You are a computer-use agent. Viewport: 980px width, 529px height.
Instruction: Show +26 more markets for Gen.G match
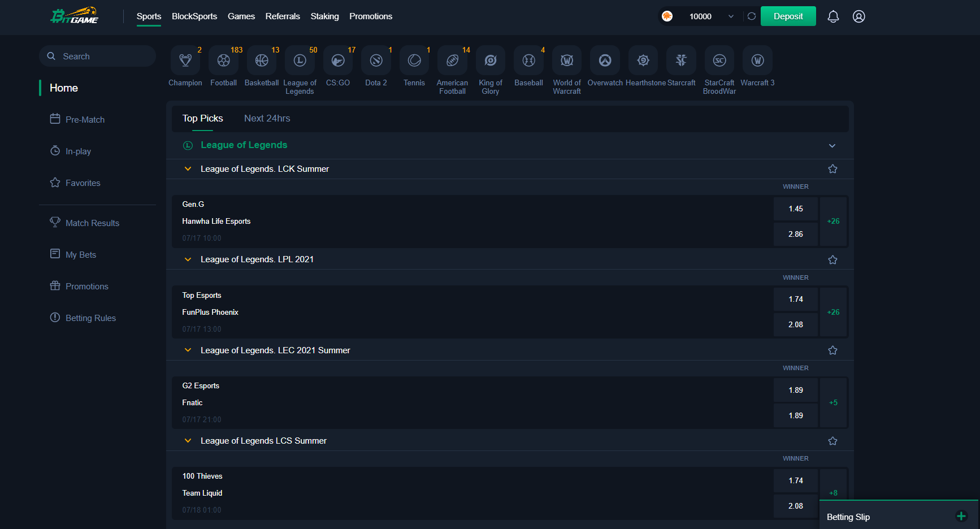tap(834, 222)
